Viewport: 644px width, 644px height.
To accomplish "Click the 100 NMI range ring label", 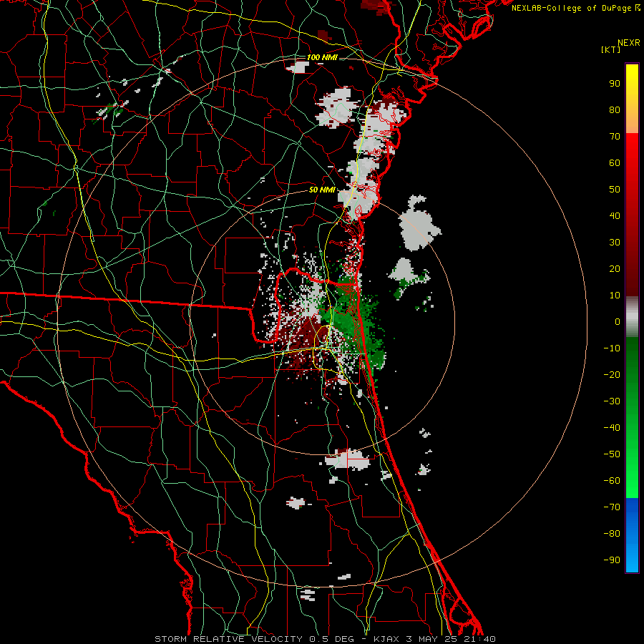I will tap(322, 57).
